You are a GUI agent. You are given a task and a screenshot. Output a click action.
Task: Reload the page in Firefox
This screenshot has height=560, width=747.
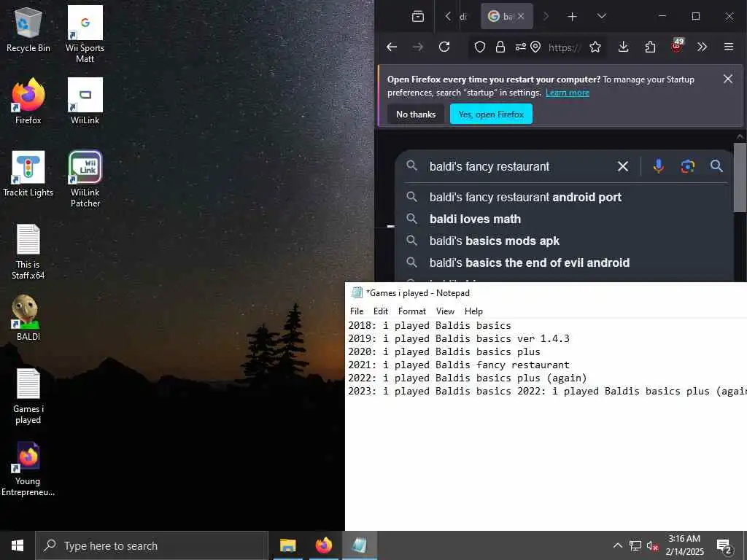pyautogui.click(x=444, y=47)
